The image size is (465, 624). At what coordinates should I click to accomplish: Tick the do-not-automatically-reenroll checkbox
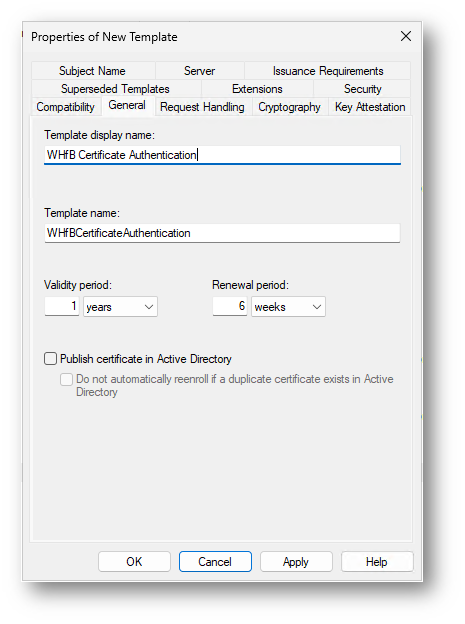66,379
